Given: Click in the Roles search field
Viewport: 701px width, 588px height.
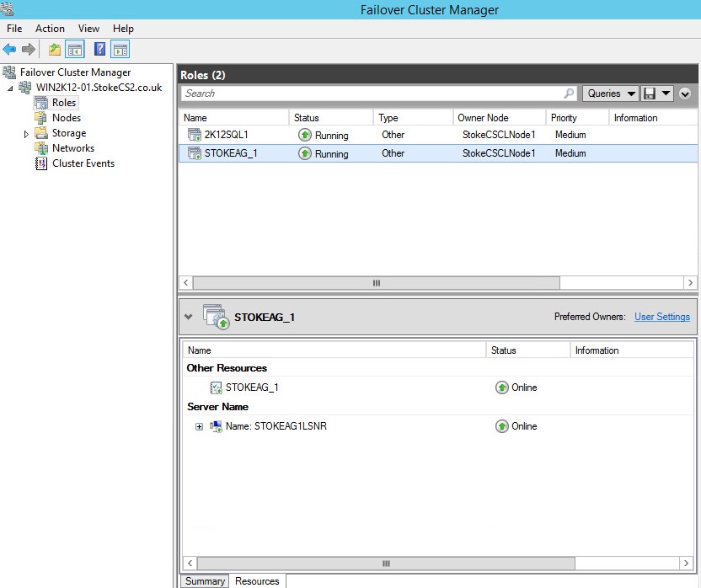Looking at the screenshot, I should tap(371, 94).
